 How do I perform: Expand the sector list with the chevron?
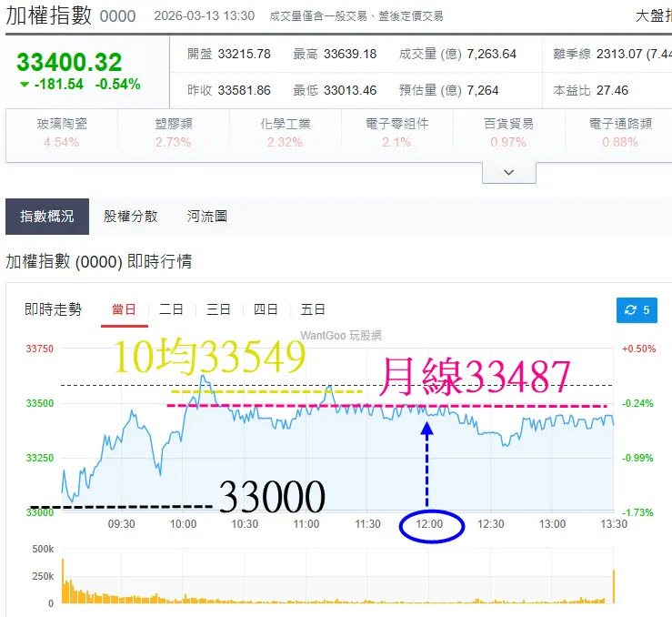click(508, 172)
